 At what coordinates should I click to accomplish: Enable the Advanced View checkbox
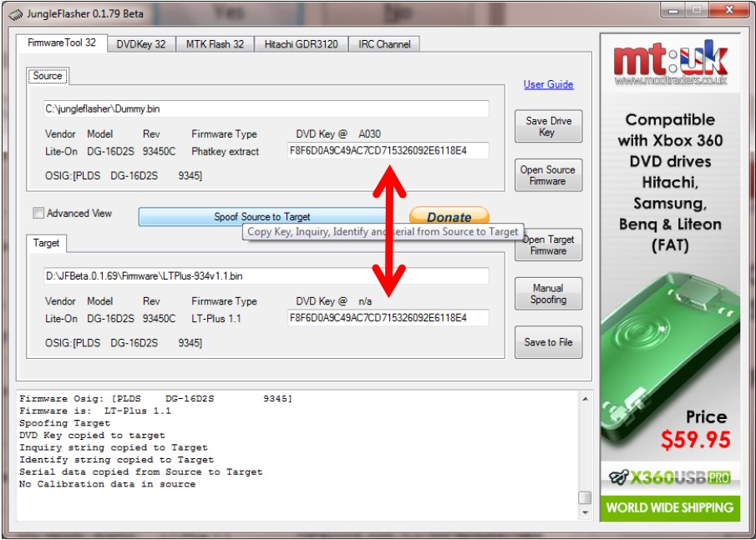point(38,213)
